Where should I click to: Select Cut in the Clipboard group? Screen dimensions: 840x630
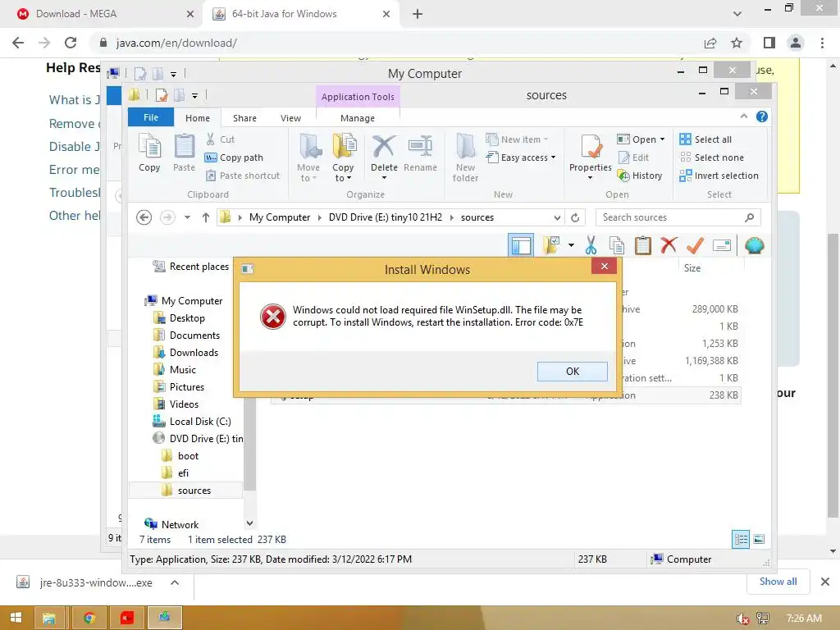tap(220, 139)
